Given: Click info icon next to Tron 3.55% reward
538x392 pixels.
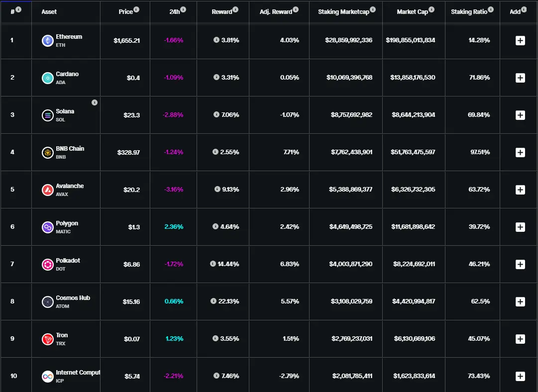Looking at the screenshot, I should (215, 338).
